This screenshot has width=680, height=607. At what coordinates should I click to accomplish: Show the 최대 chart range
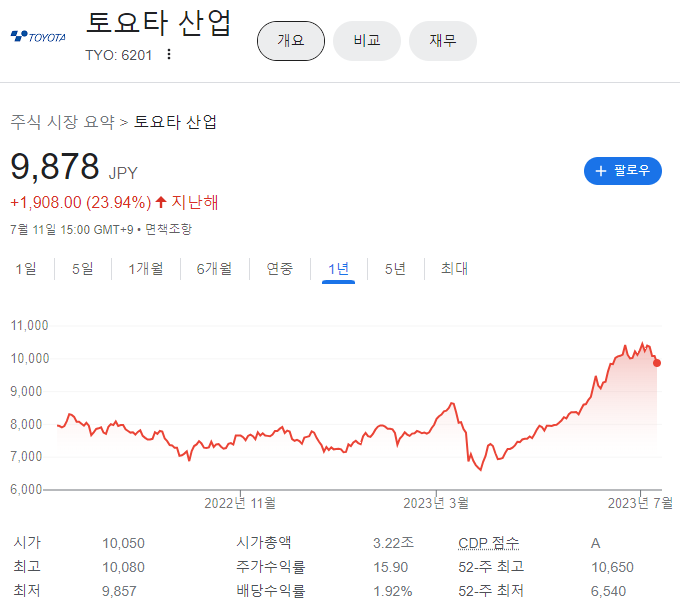454,269
